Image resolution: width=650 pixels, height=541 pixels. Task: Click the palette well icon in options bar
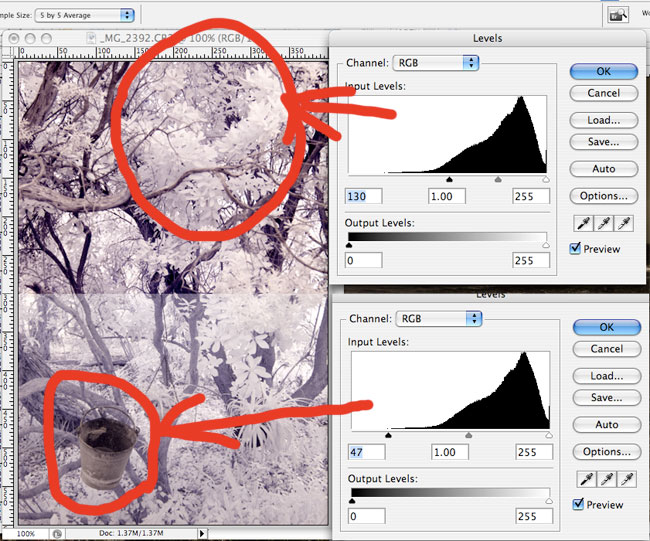coord(619,15)
